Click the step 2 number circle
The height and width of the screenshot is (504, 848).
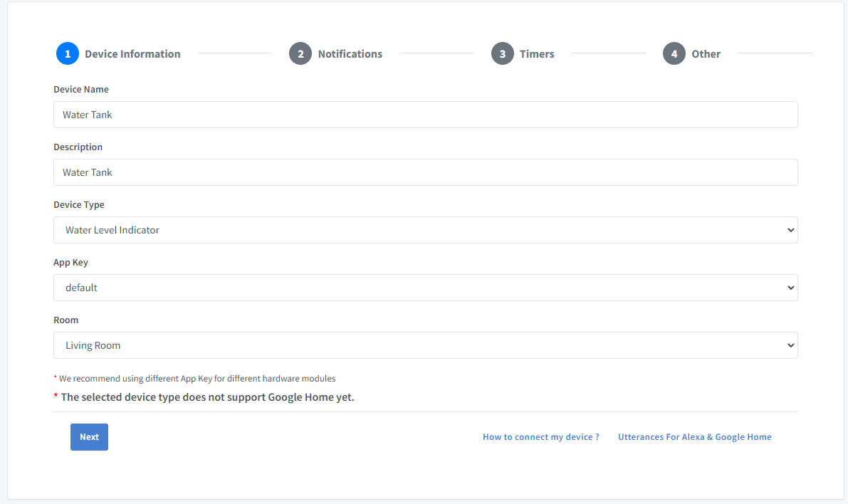coord(300,53)
